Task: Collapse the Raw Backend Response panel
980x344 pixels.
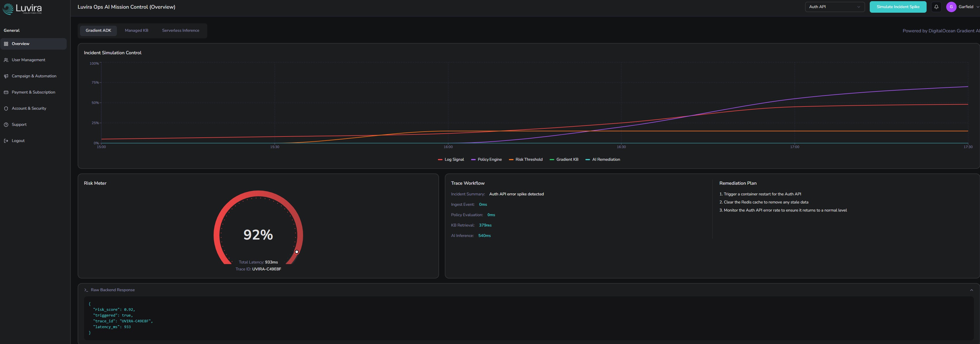Action: pos(971,290)
